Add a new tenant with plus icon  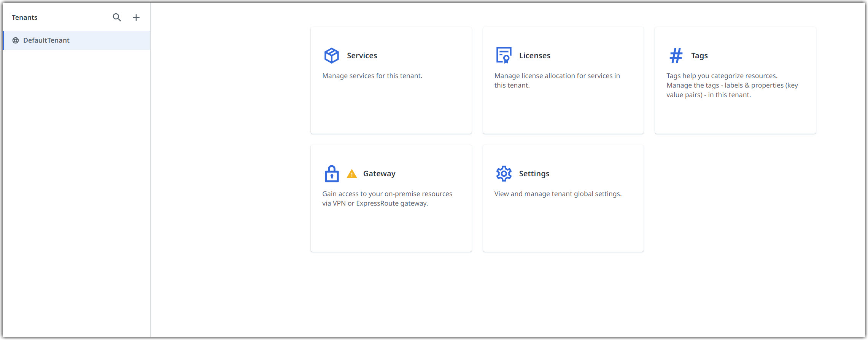pos(136,18)
